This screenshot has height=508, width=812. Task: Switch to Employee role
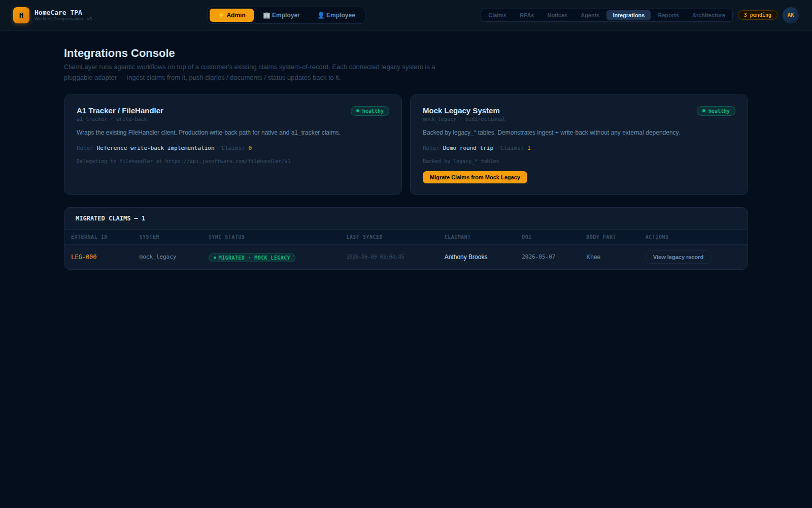click(336, 15)
